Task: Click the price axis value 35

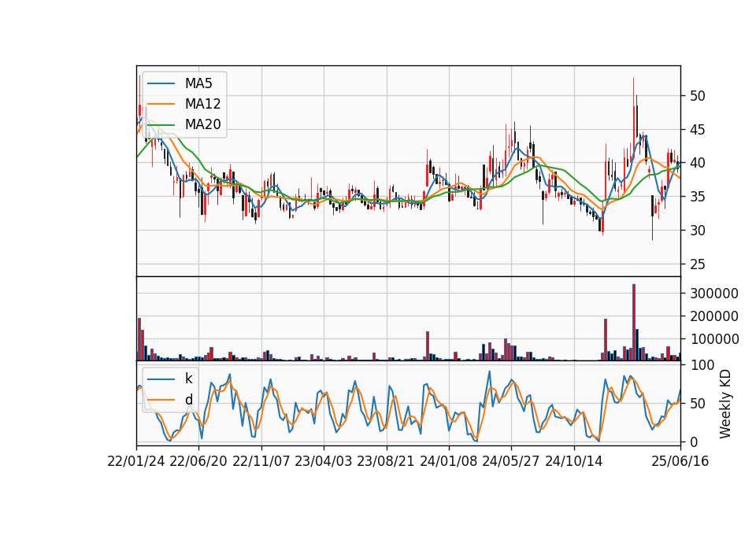Action: point(698,197)
